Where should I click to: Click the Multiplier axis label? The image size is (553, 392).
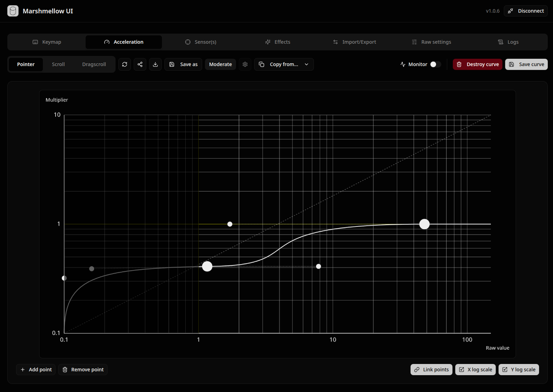tap(57, 100)
